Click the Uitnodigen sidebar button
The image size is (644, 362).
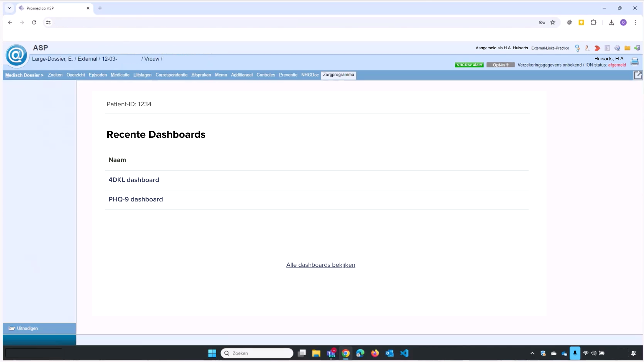[x=39, y=328]
